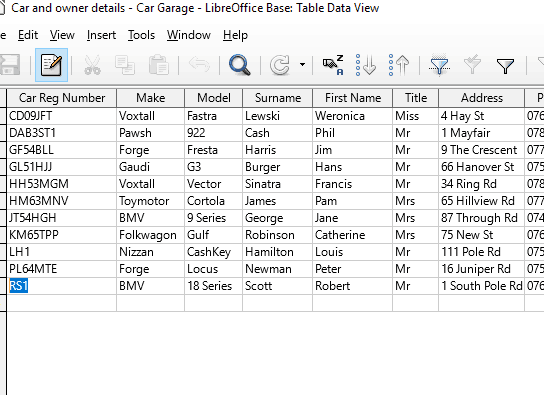Click the Paste clipboard icon

click(x=159, y=65)
